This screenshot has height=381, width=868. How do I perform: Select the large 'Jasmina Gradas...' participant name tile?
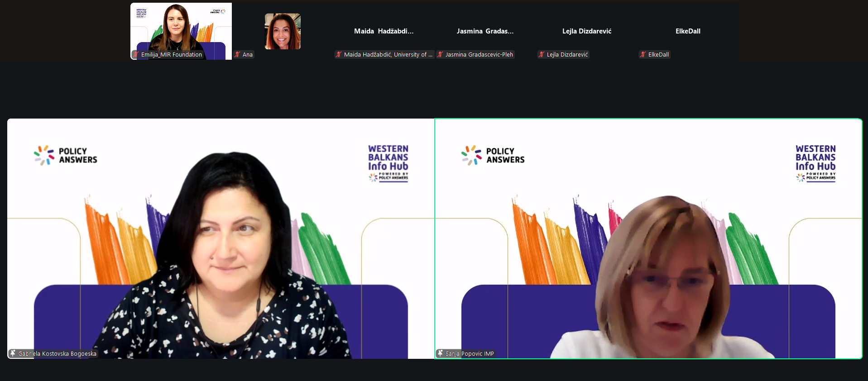485,31
